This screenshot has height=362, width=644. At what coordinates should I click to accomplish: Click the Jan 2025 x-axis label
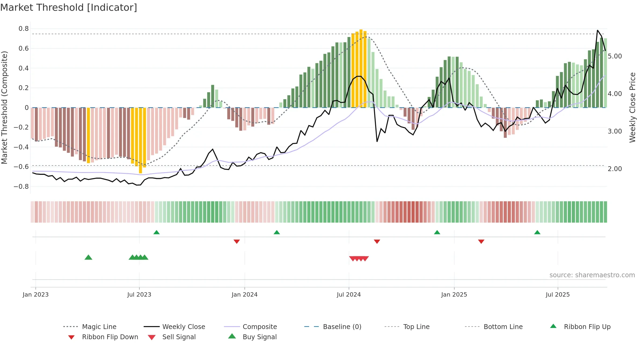pos(454,294)
